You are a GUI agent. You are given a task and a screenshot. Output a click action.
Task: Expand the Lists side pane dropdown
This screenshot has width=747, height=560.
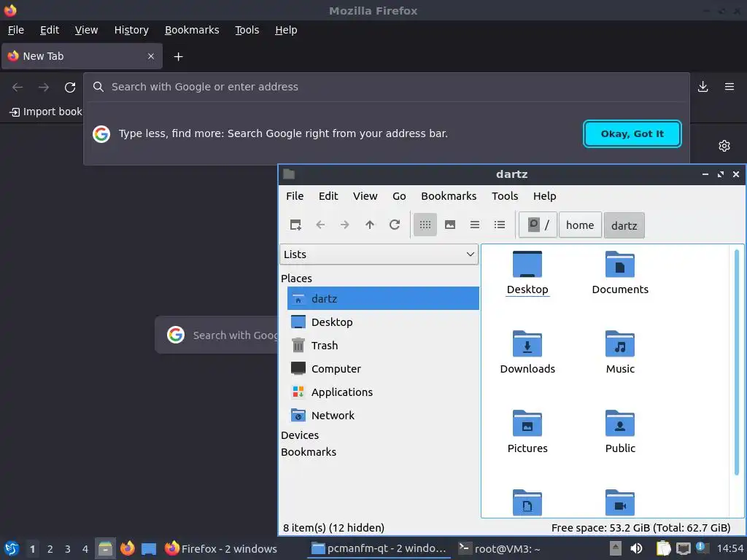[379, 254]
